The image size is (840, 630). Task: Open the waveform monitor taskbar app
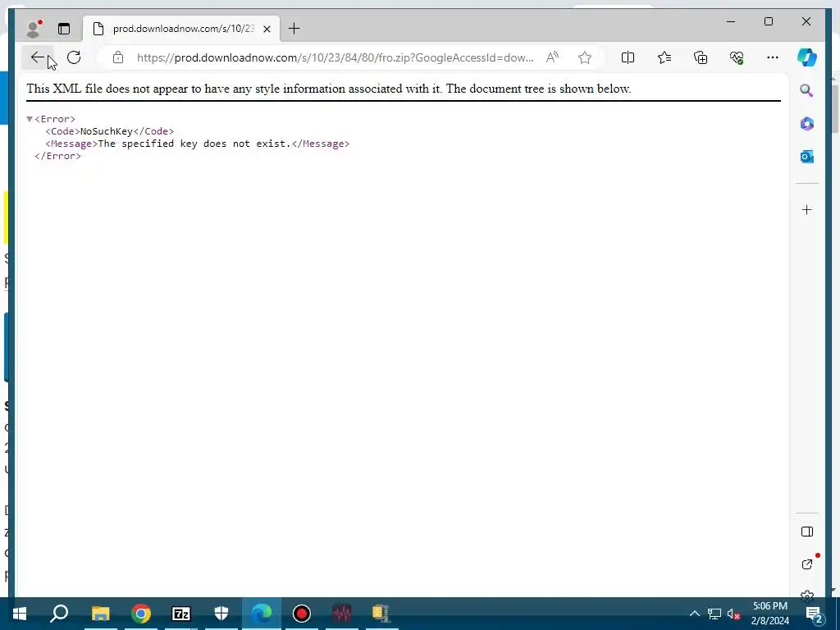pos(342,614)
